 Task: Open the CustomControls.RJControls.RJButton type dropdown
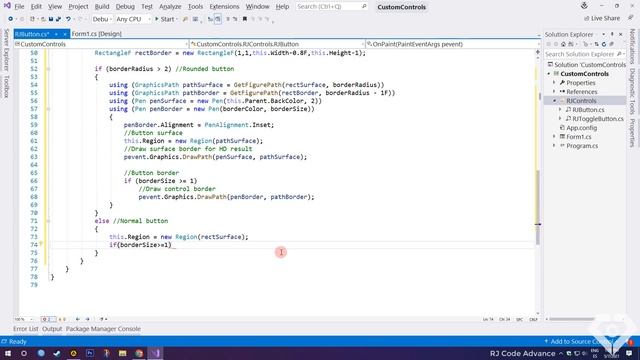278,44
